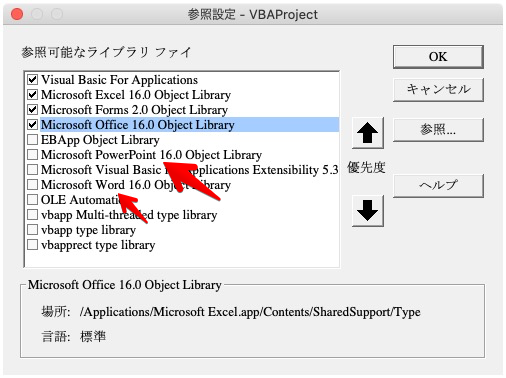Check the OLE Automation checkbox
This screenshot has height=378, width=506.
pos(32,200)
